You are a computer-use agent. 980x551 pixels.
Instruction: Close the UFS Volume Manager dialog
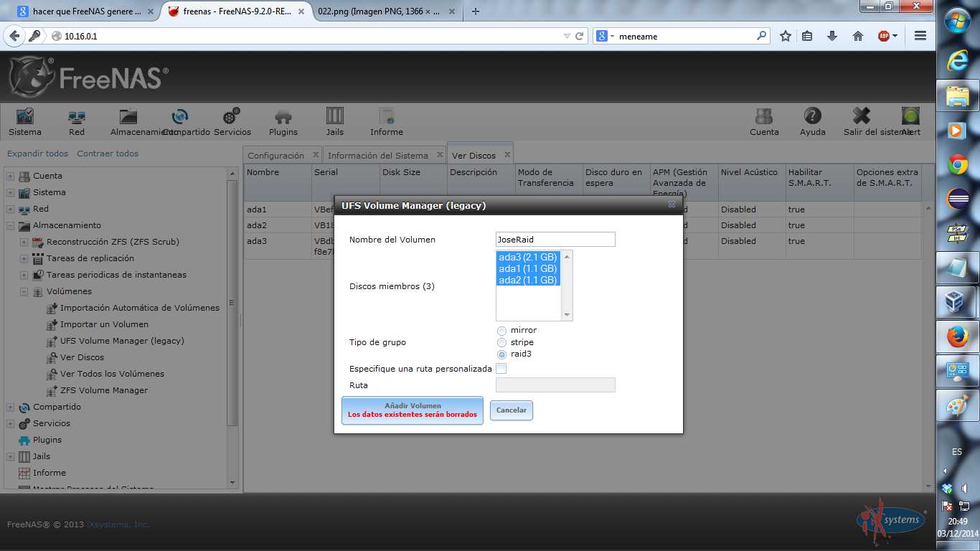(672, 204)
